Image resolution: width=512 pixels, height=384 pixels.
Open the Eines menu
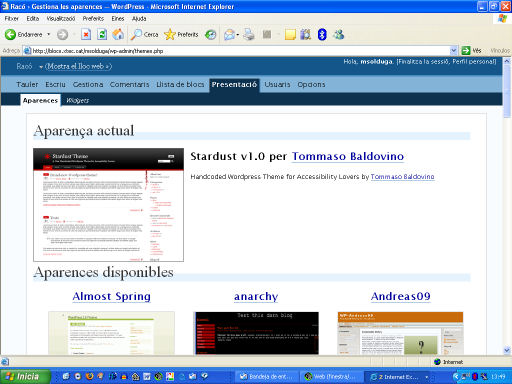point(118,19)
